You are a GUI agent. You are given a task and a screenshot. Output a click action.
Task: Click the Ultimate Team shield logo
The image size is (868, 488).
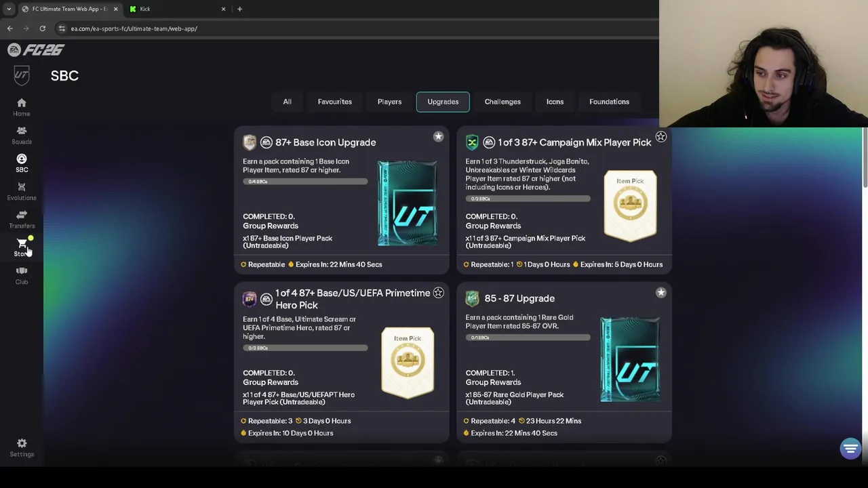tap(22, 75)
